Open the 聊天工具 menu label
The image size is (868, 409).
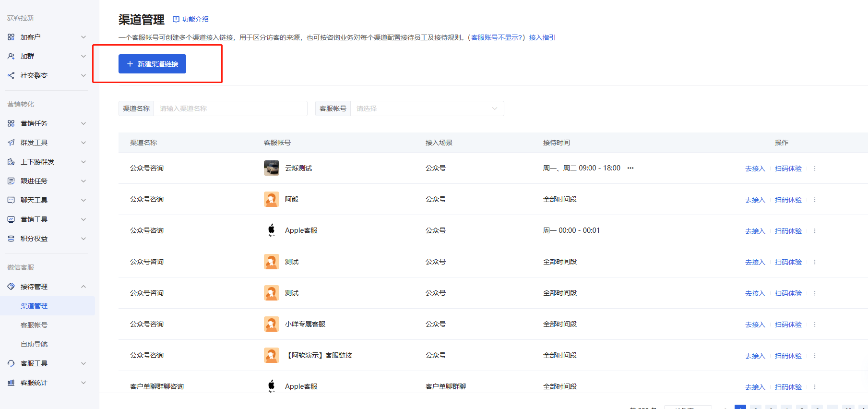(34, 200)
